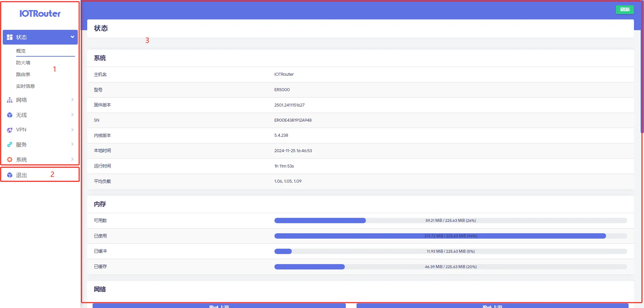Expand the VPN menu arrow
The height and width of the screenshot is (308, 644).
[x=72, y=130]
